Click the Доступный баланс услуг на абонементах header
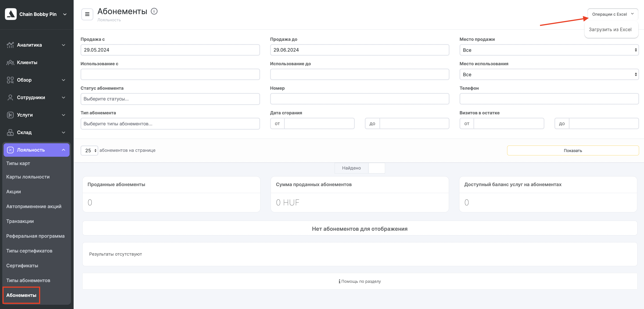This screenshot has width=644, height=309. (548, 185)
